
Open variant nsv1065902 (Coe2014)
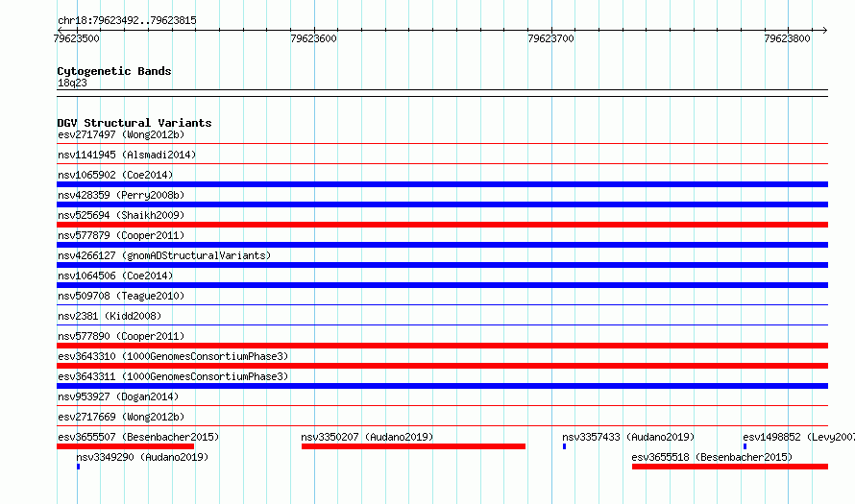click(x=115, y=175)
